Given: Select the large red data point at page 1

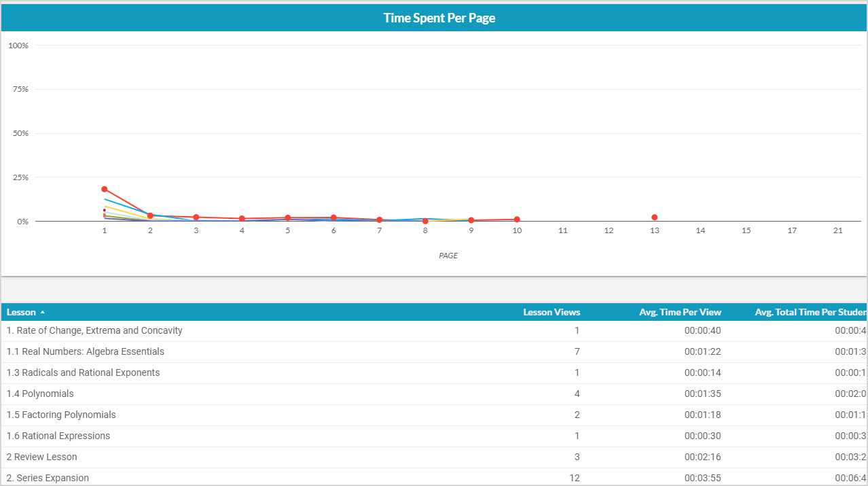Looking at the screenshot, I should click(x=105, y=189).
